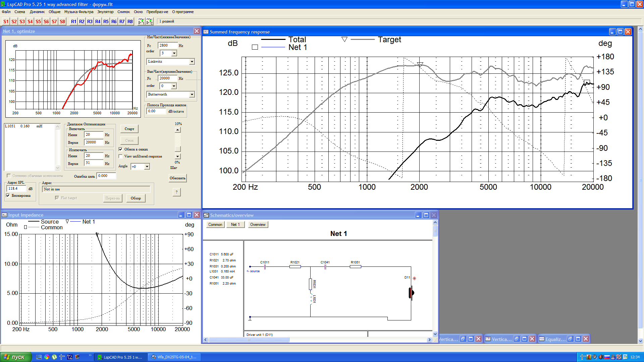This screenshot has width=644, height=362.
Task: Open the Butterworth filter type dropdown
Action: (x=192, y=95)
